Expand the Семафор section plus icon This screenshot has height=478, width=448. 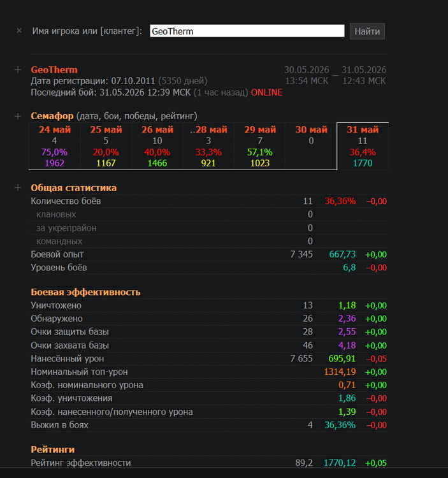18,116
